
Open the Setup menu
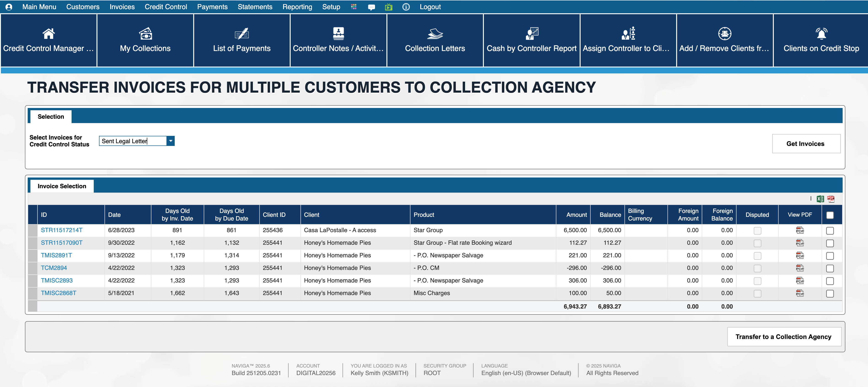point(331,7)
